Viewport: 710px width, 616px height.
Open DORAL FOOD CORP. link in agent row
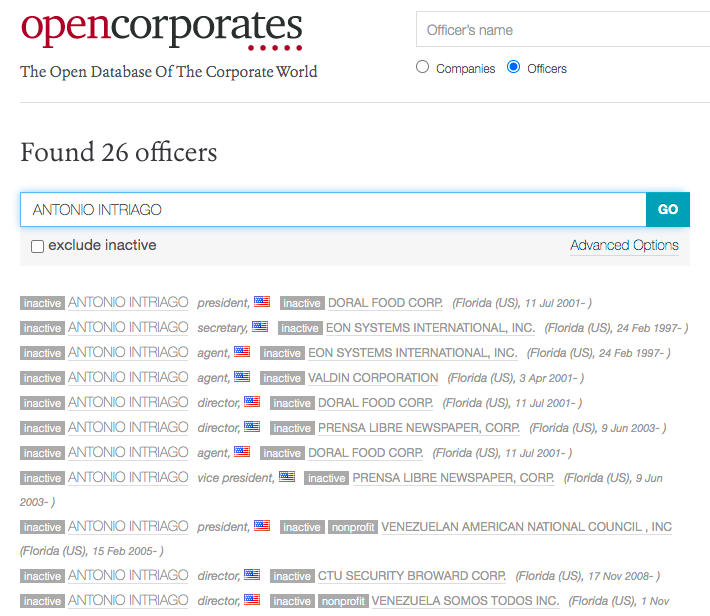pyautogui.click(x=365, y=452)
